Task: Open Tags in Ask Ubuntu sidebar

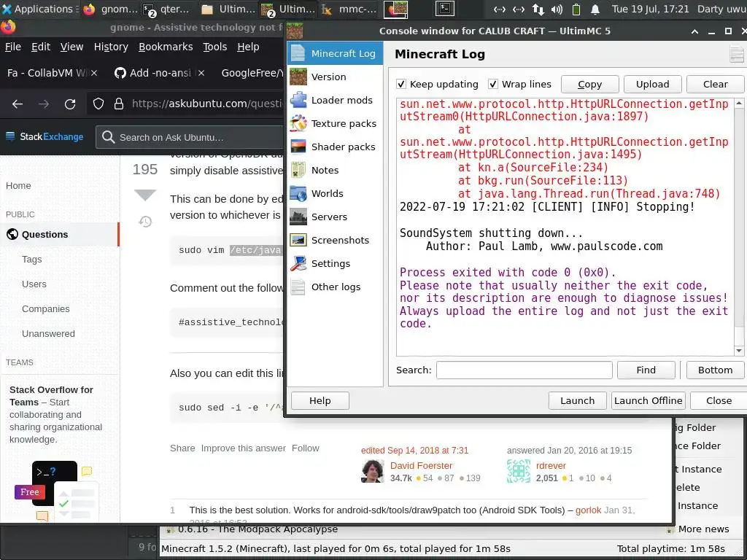Action: 32,259
